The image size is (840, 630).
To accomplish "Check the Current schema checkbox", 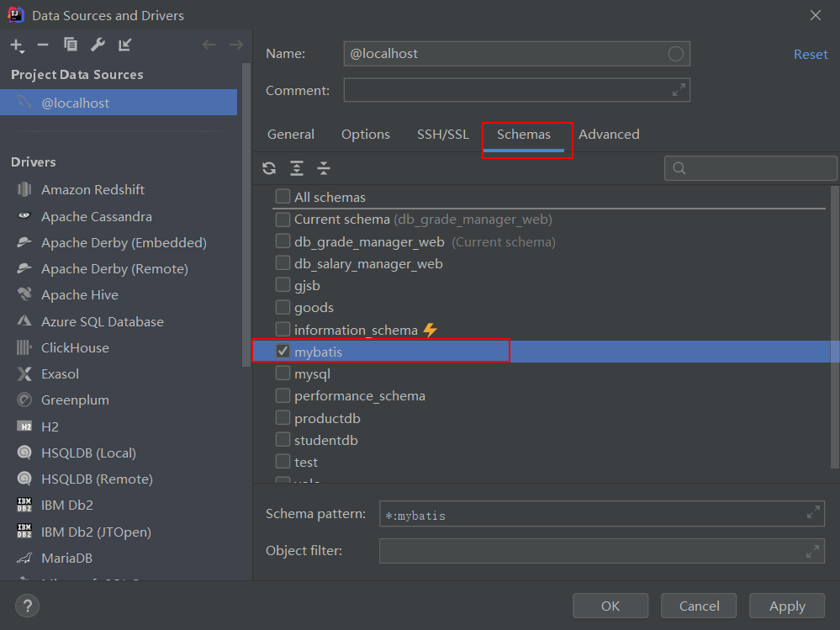I will coord(283,219).
